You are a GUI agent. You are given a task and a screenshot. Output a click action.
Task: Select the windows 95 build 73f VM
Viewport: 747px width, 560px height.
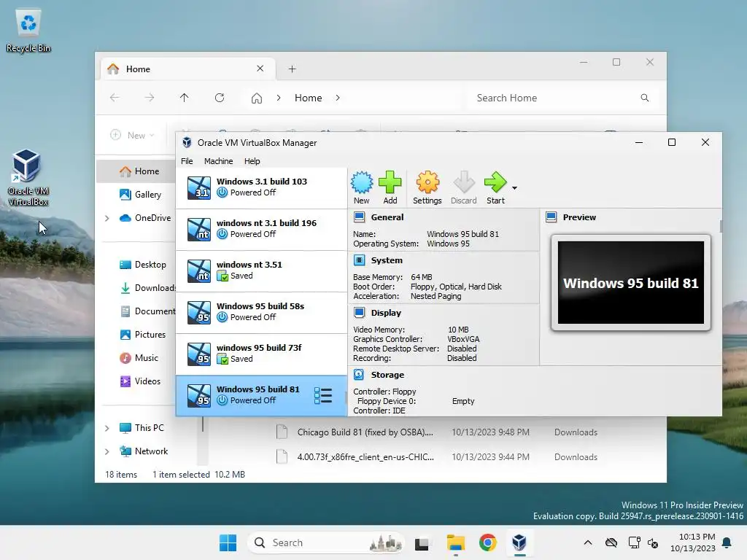262,354
